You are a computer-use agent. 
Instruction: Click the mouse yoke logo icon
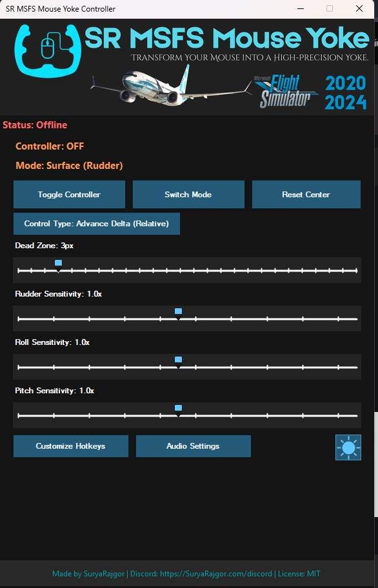tap(48, 50)
